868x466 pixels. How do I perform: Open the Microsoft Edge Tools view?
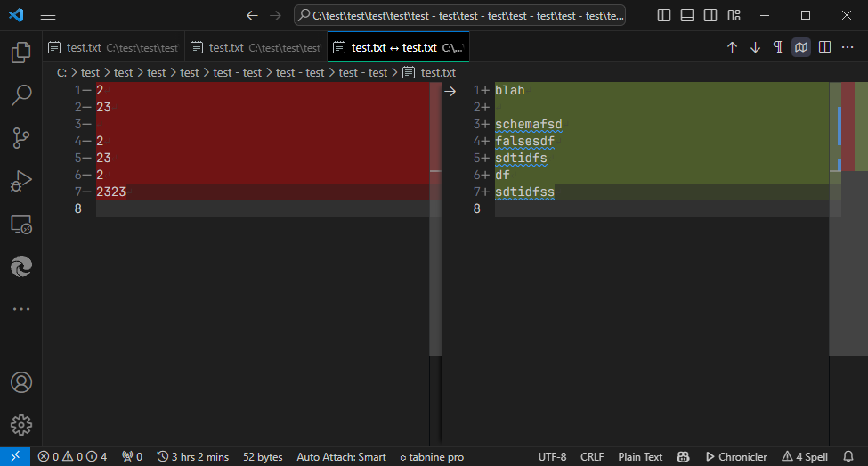tap(21, 266)
